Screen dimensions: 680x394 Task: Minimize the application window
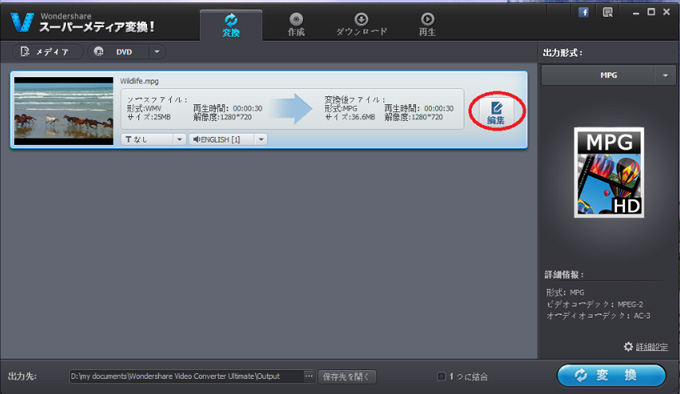coord(636,13)
